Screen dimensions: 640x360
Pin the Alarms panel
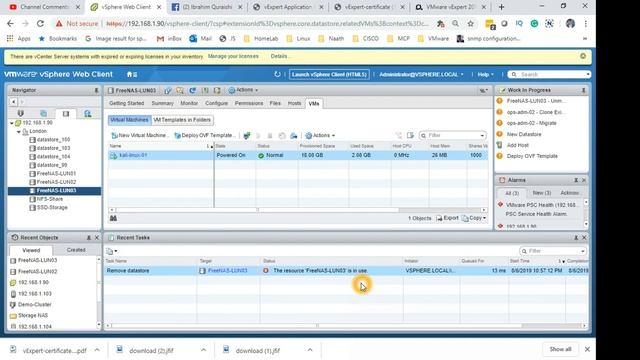click(x=576, y=180)
